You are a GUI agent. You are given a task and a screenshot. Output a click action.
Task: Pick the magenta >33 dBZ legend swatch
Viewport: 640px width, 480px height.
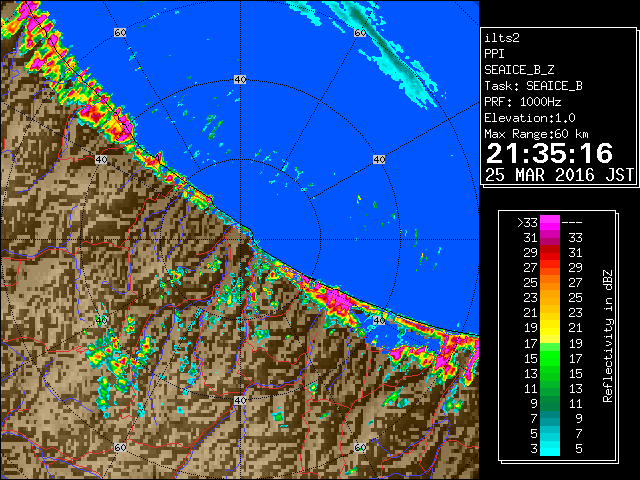point(550,222)
